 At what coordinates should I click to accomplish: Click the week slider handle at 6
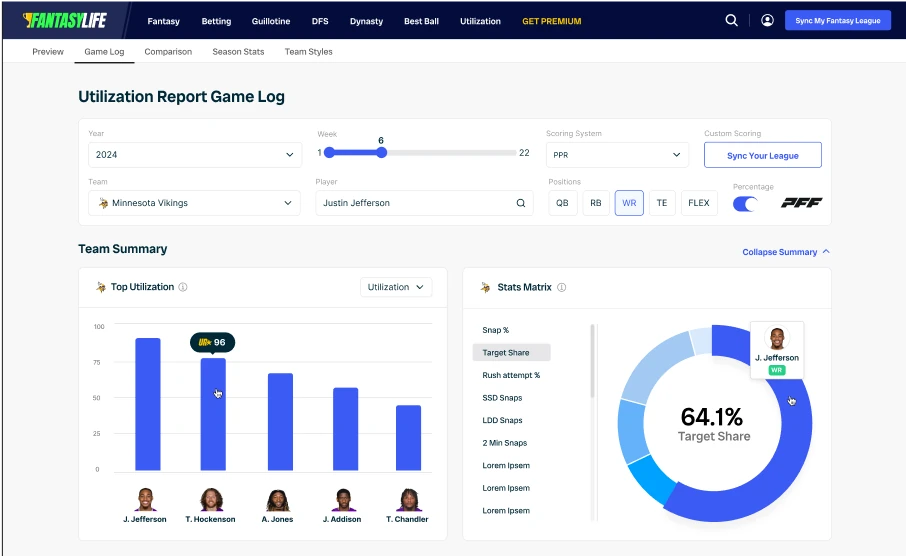(x=381, y=153)
